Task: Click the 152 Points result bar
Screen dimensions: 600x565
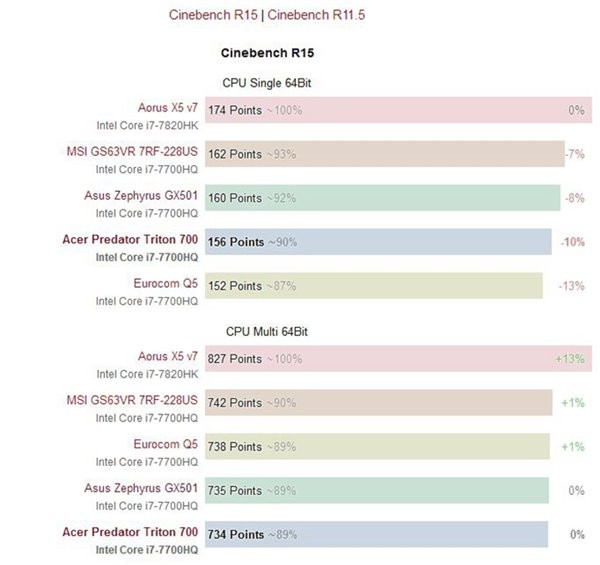Action: pos(374,286)
